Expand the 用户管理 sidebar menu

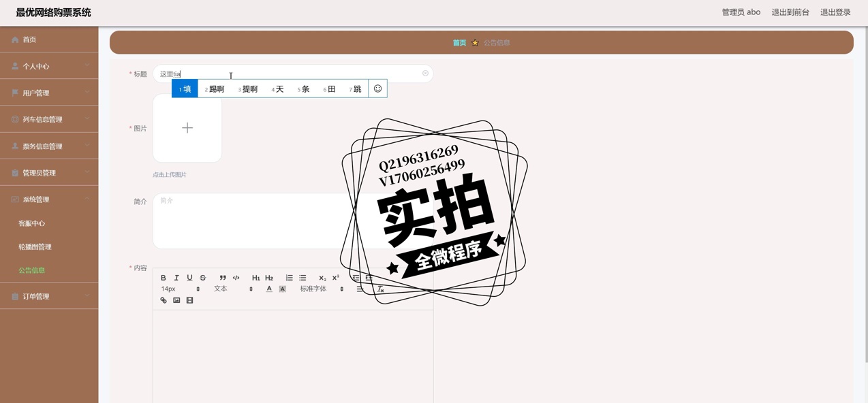click(49, 93)
